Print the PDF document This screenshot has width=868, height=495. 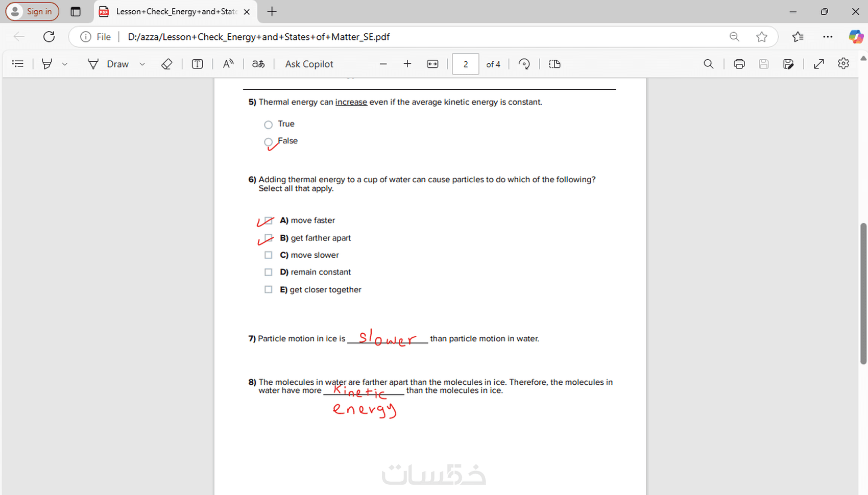tap(739, 64)
